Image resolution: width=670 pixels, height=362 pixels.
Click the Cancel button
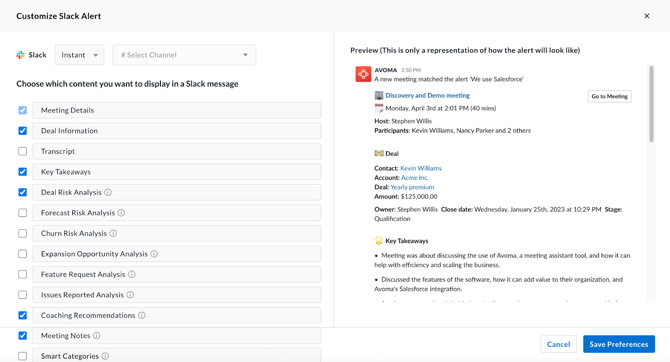[x=558, y=344]
